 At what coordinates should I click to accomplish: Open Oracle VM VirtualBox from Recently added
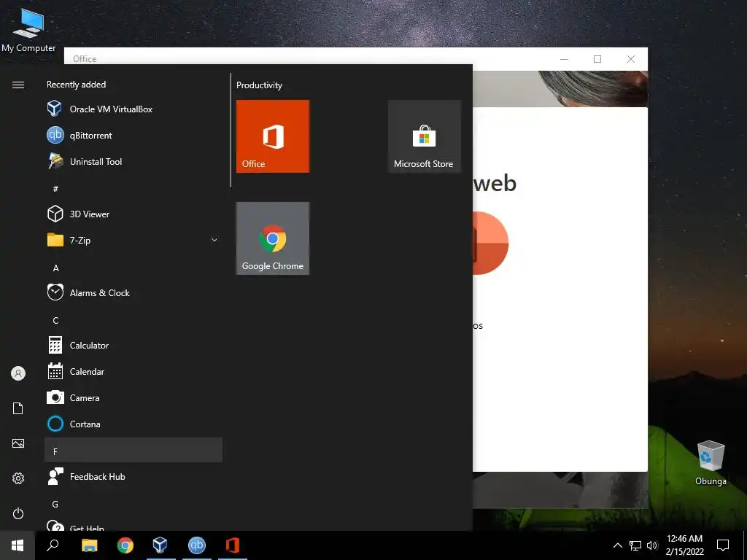click(x=133, y=109)
